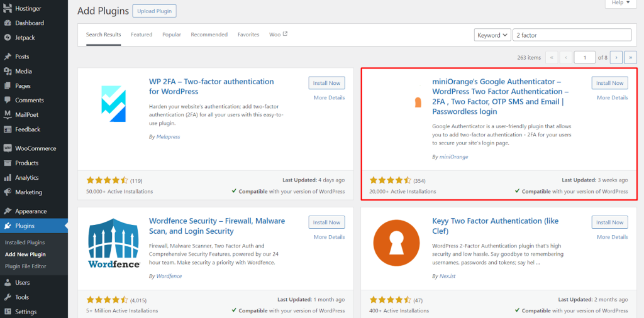Click the Upload Plugin button
Viewport: 644px width, 318px height.
[155, 11]
